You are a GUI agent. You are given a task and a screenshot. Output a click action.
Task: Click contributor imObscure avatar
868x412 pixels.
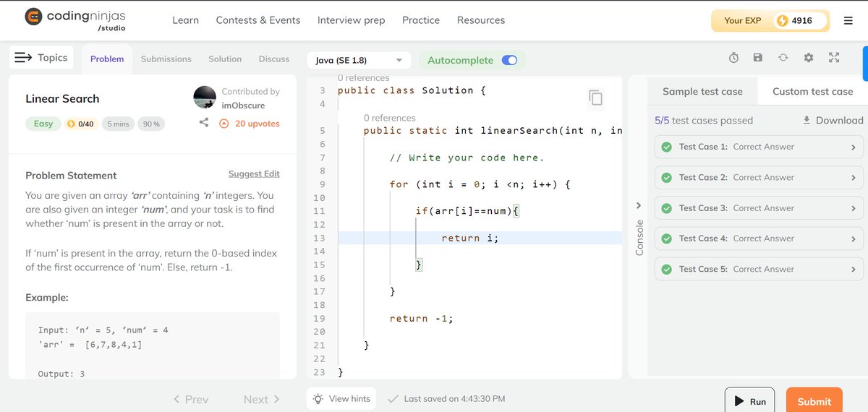point(205,97)
